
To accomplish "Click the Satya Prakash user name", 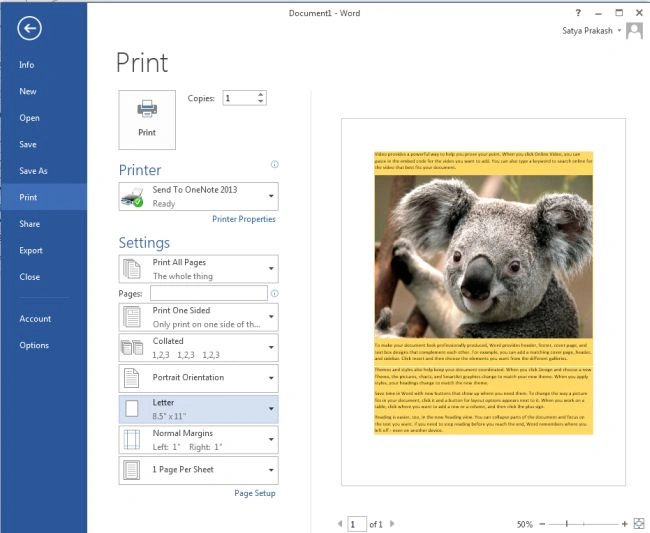I will pyautogui.click(x=587, y=31).
